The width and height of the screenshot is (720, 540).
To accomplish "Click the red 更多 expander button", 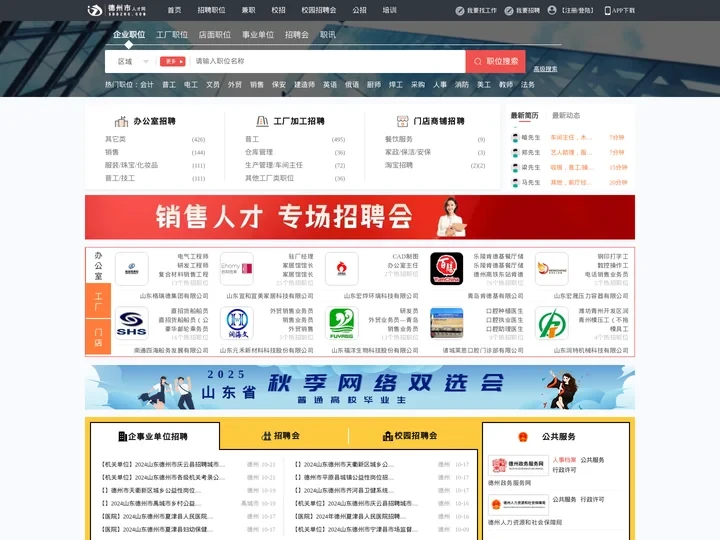I will click(172, 62).
